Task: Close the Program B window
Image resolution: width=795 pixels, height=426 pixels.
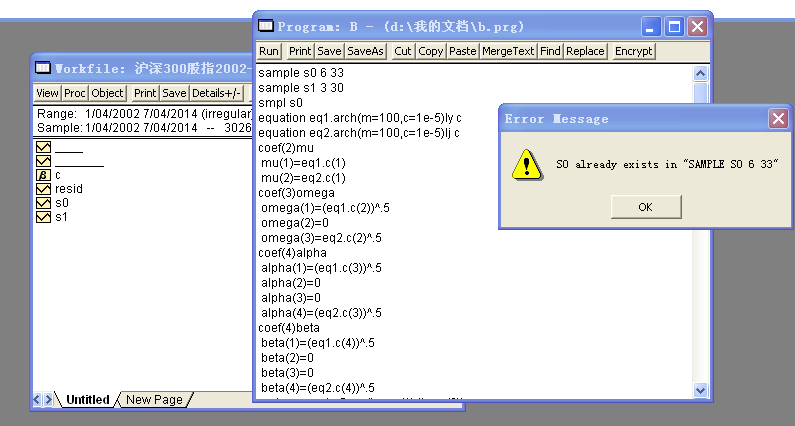Action: tap(698, 26)
